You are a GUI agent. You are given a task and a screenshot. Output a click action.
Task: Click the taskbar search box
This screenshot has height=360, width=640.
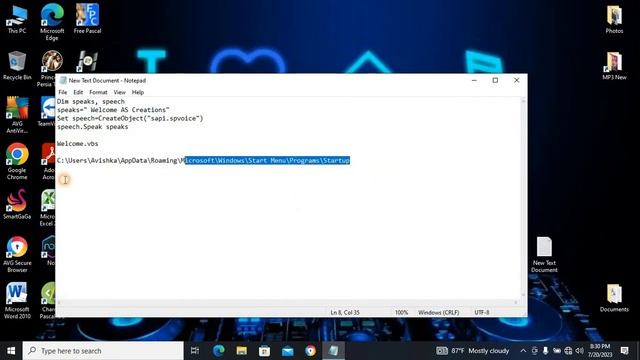103,351
